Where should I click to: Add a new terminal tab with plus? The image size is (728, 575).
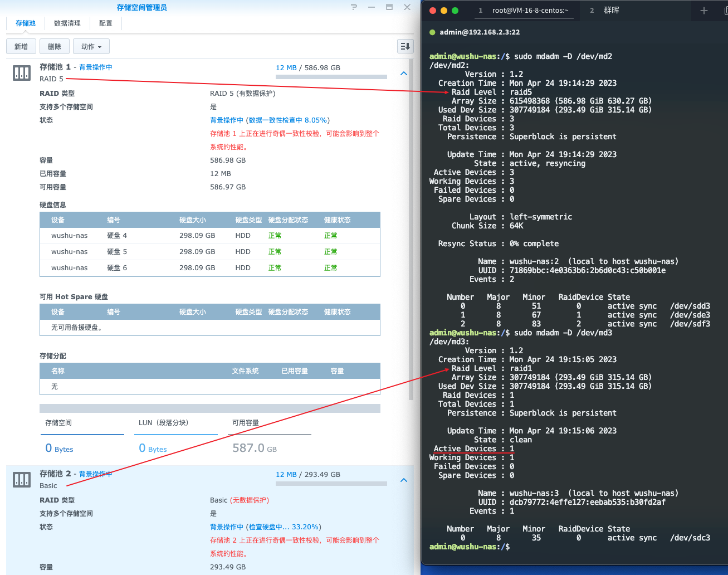click(704, 11)
